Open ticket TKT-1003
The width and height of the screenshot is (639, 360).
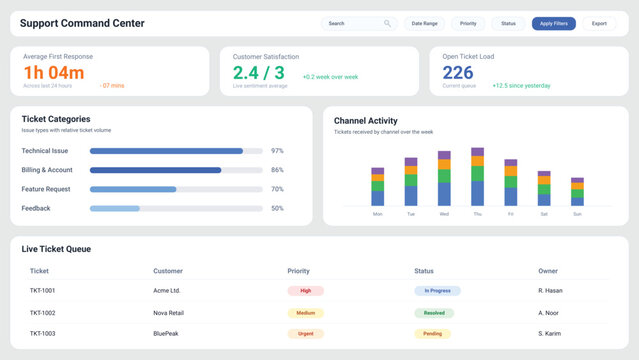point(42,333)
